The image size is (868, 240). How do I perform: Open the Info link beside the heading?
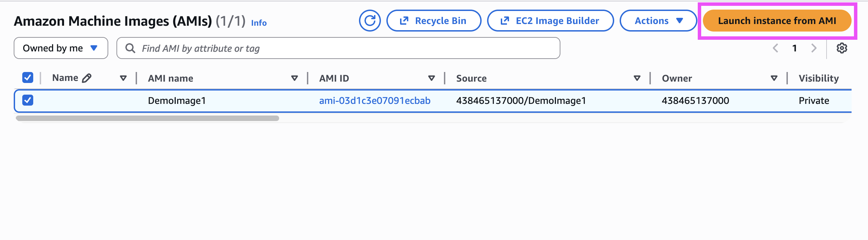259,23
